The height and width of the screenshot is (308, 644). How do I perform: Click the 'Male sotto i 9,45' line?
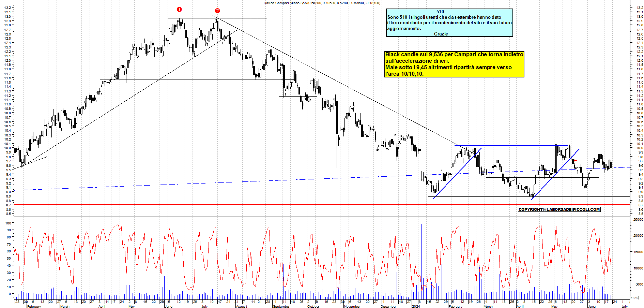click(448, 68)
